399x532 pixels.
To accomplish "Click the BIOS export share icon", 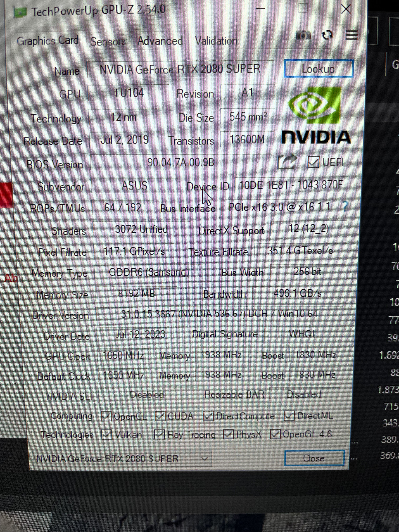I will pos(286,162).
